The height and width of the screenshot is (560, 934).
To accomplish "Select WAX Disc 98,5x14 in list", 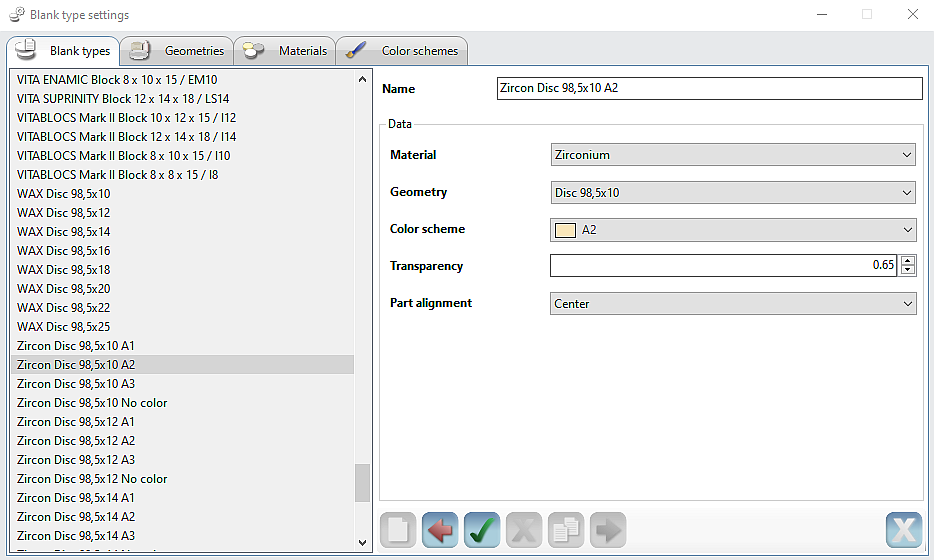I will pos(182,232).
